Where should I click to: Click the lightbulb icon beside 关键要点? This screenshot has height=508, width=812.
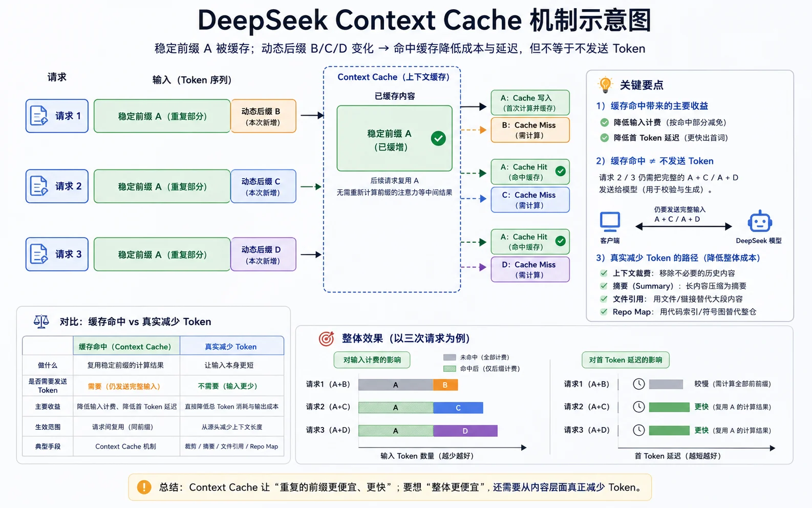605,84
